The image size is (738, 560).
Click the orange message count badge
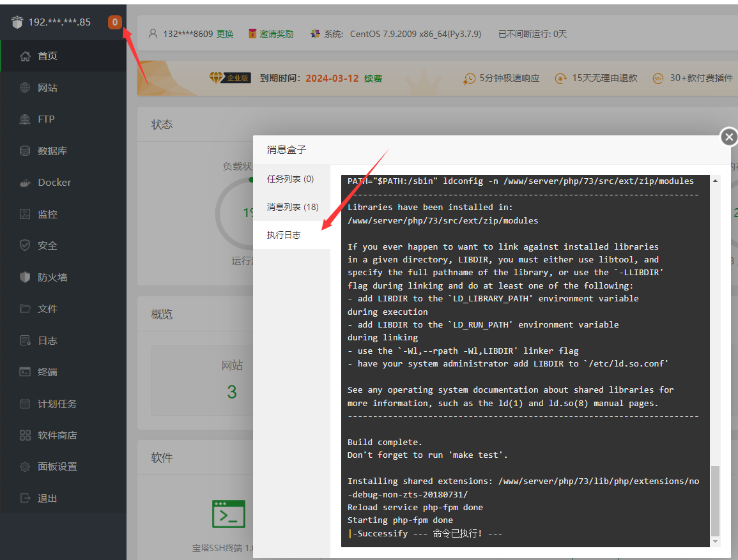click(115, 22)
